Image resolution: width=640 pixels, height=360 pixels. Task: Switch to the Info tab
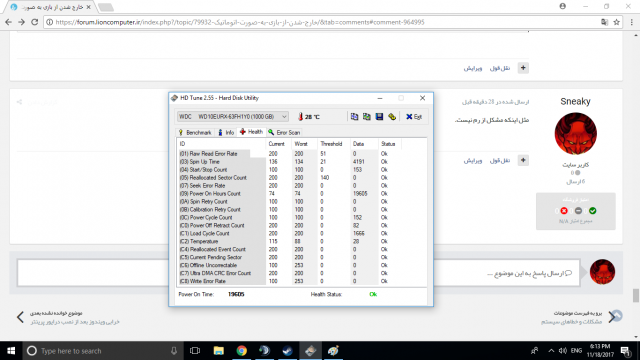pos(226,133)
